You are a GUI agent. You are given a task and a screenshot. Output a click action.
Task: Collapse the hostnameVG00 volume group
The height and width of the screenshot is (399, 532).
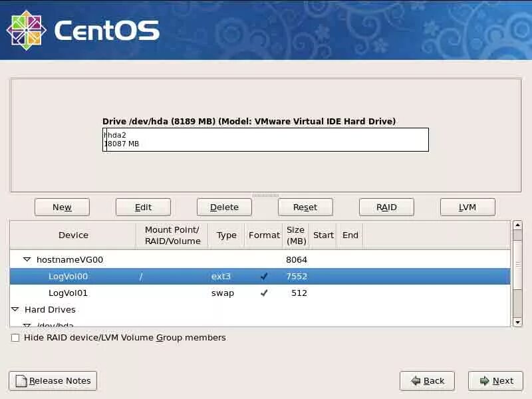tap(27, 259)
